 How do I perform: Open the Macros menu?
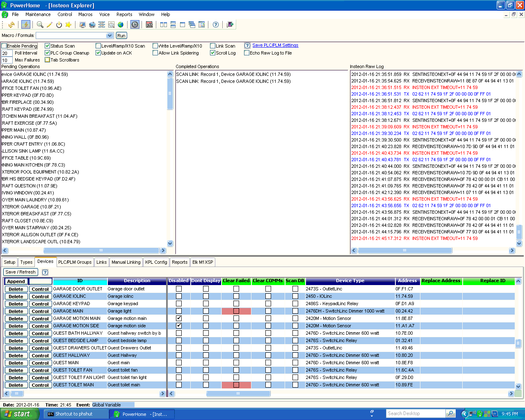tap(85, 14)
